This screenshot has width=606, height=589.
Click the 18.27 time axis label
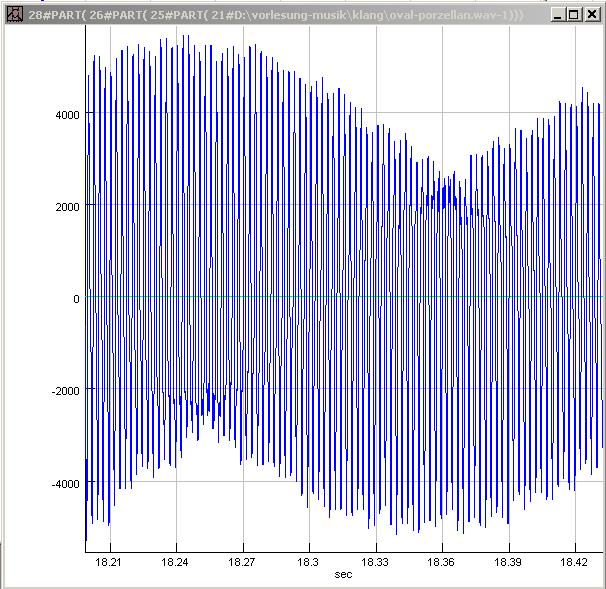pyautogui.click(x=242, y=562)
